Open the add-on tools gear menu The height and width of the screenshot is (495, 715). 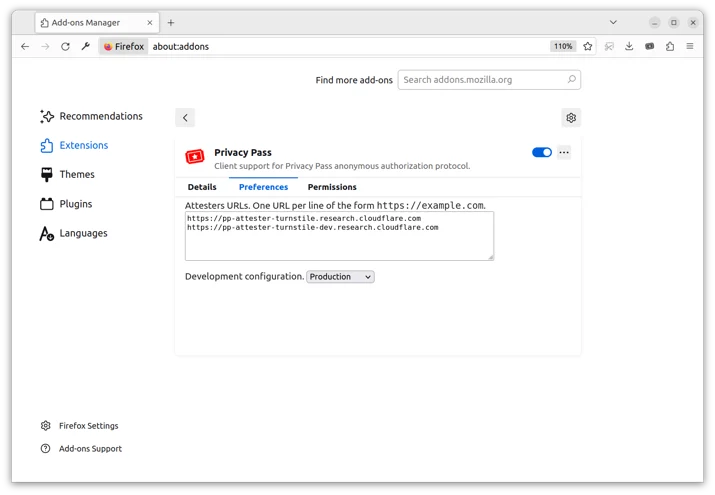pyautogui.click(x=571, y=118)
